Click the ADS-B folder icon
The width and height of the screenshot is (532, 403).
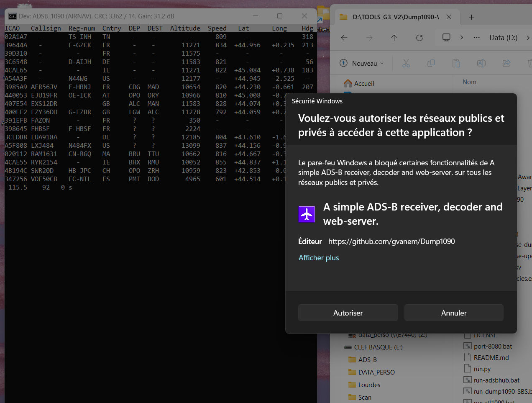point(352,360)
